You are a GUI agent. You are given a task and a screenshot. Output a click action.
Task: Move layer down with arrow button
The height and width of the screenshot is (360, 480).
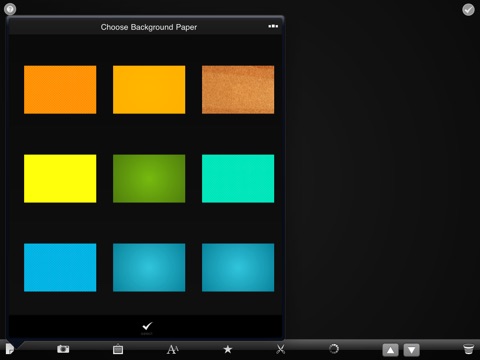412,350
